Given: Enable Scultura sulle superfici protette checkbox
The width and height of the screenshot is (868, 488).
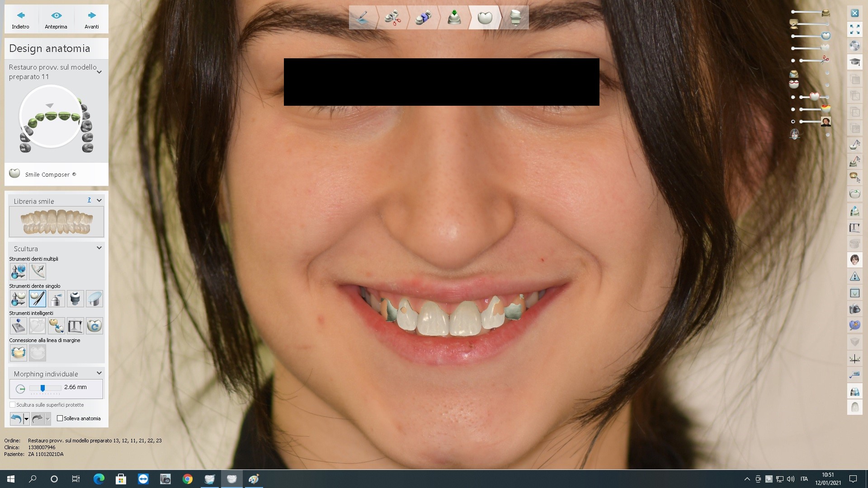Looking at the screenshot, I should (13, 405).
